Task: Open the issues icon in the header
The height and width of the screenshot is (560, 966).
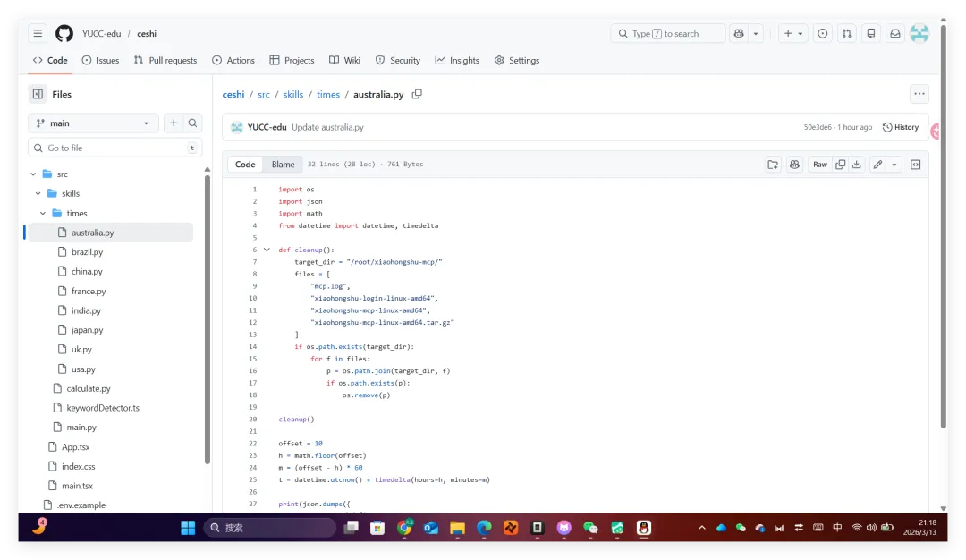Action: (823, 33)
